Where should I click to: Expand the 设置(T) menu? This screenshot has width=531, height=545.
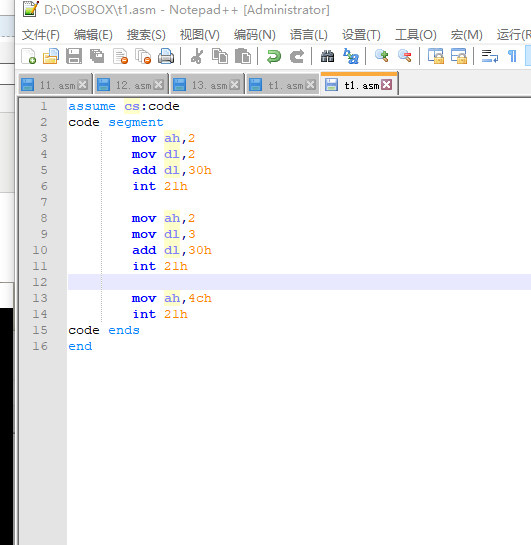[x=361, y=35]
